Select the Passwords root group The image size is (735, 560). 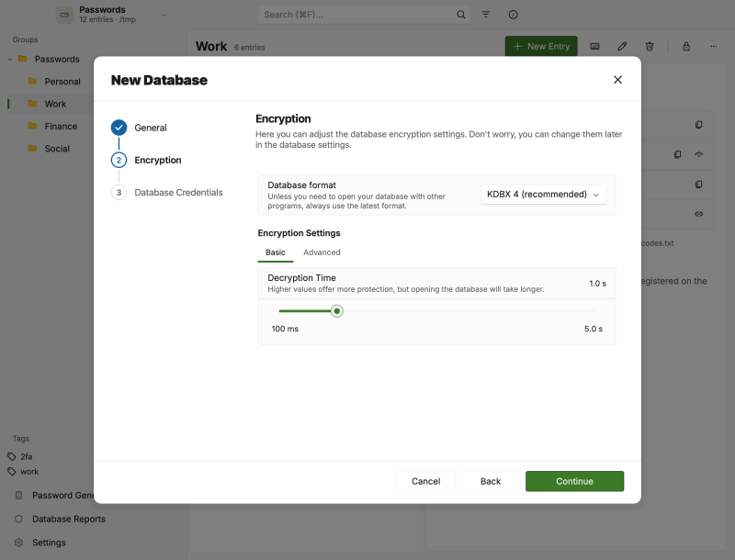click(x=57, y=60)
